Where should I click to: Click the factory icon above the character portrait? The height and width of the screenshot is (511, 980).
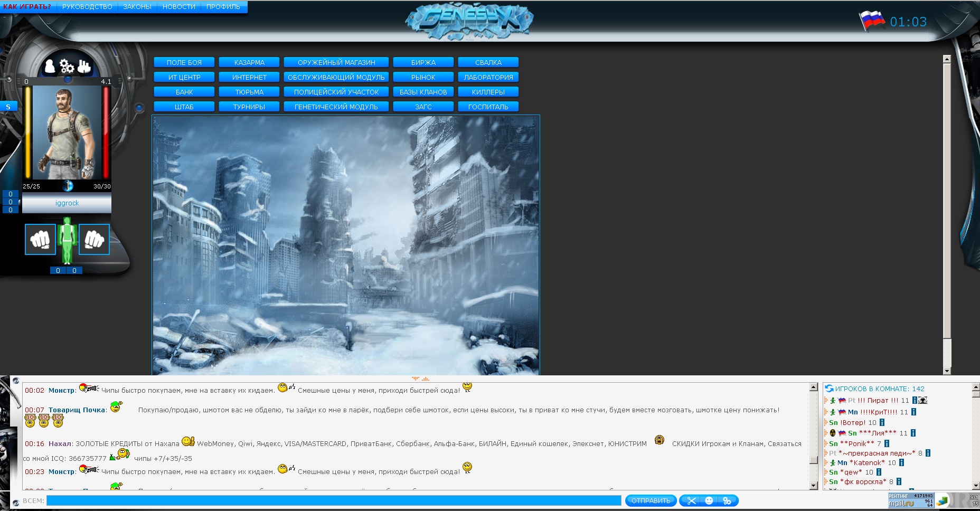[84, 67]
